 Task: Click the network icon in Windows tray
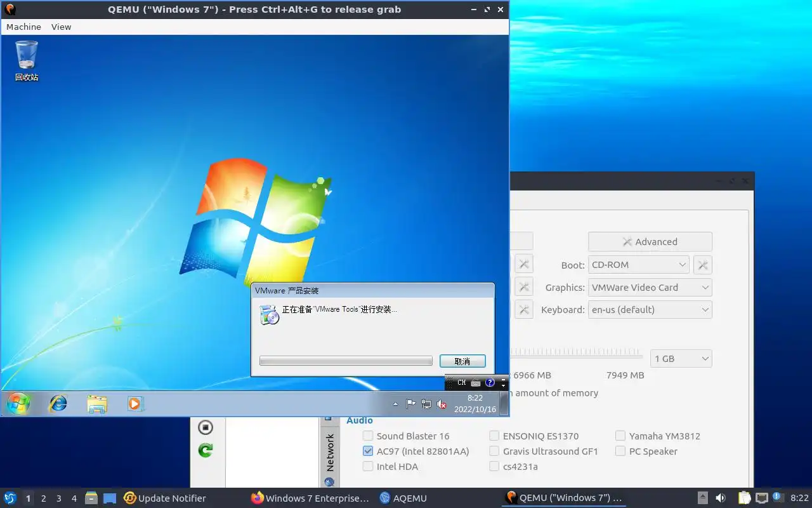point(426,404)
